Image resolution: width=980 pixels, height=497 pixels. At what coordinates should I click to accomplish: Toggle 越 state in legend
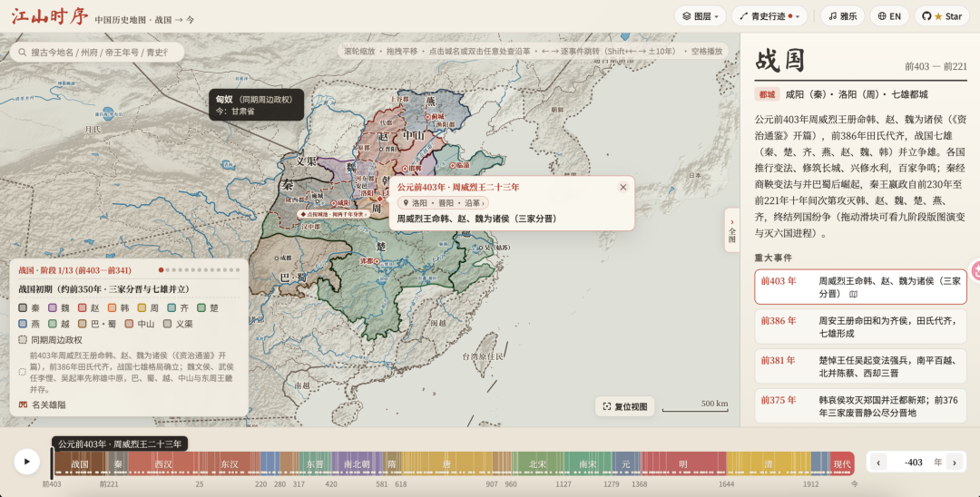tap(59, 324)
